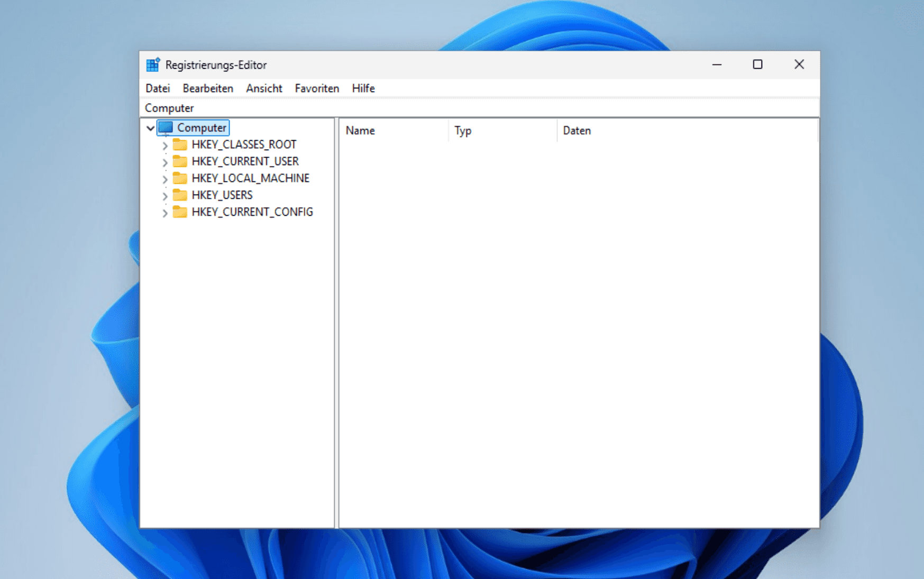Select the HKEY_LOCAL_MACHINE label
This screenshot has width=924, height=579.
(250, 178)
